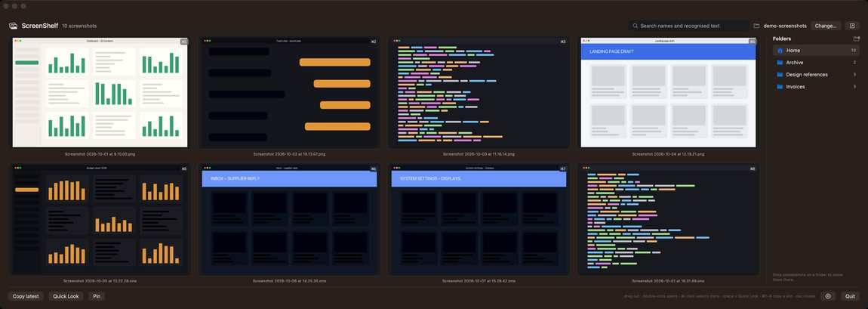
Task: Click the Quick Look button
Action: [66, 296]
